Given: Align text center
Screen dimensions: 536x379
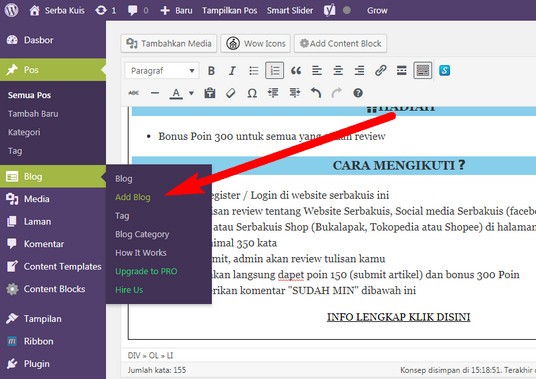Looking at the screenshot, I should click(338, 71).
